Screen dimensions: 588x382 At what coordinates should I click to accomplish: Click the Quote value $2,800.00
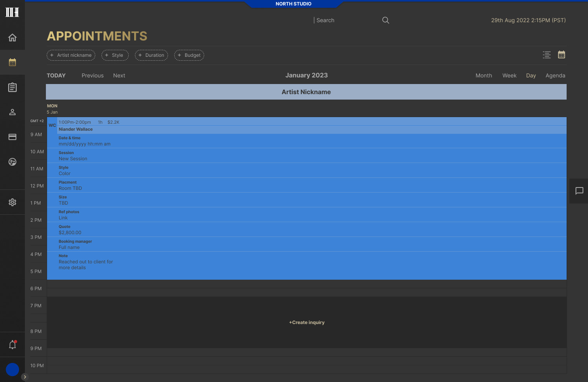tap(70, 233)
